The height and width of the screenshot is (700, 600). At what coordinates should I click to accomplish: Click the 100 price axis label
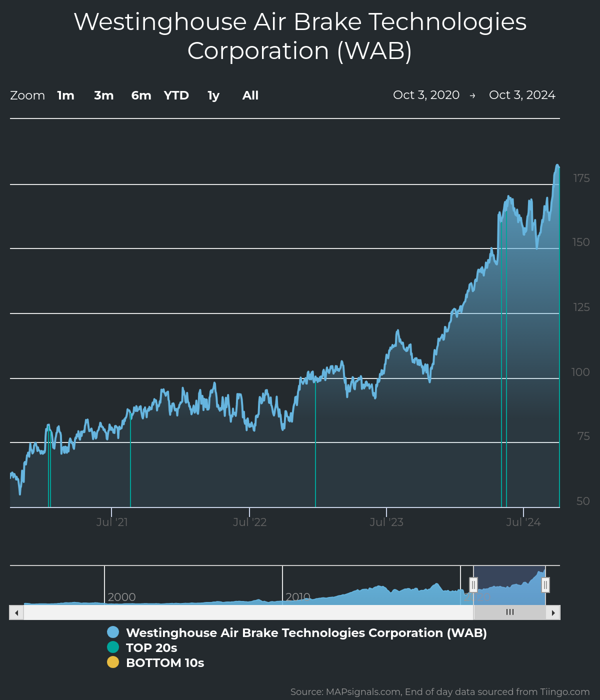coord(580,372)
